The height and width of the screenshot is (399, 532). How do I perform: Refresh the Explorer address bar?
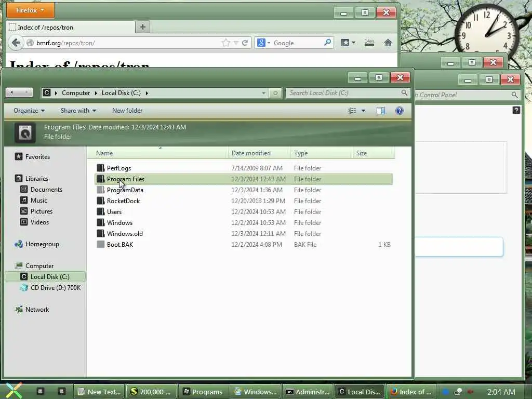(275, 93)
